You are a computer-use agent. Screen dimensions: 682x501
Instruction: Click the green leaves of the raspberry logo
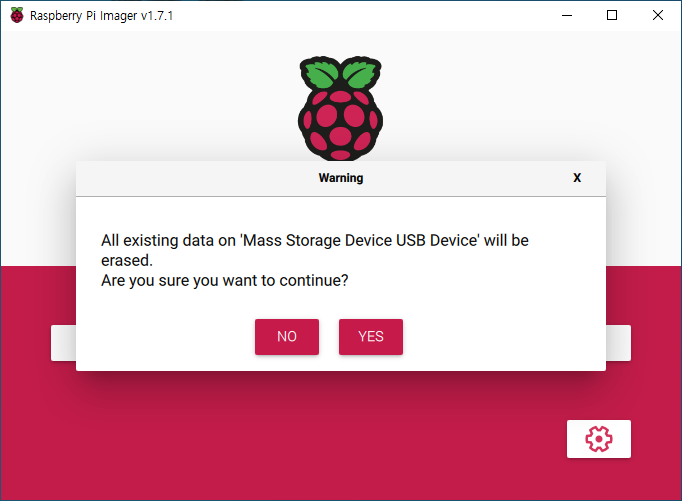(x=341, y=73)
